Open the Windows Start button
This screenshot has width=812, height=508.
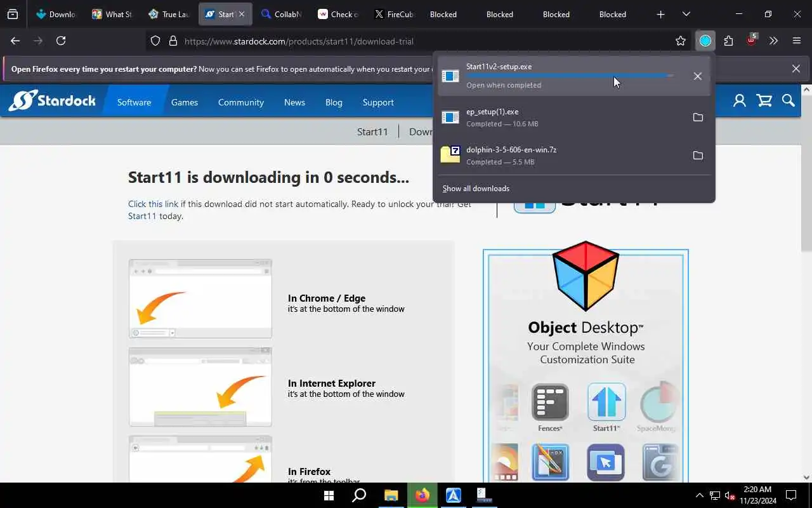[x=329, y=495]
